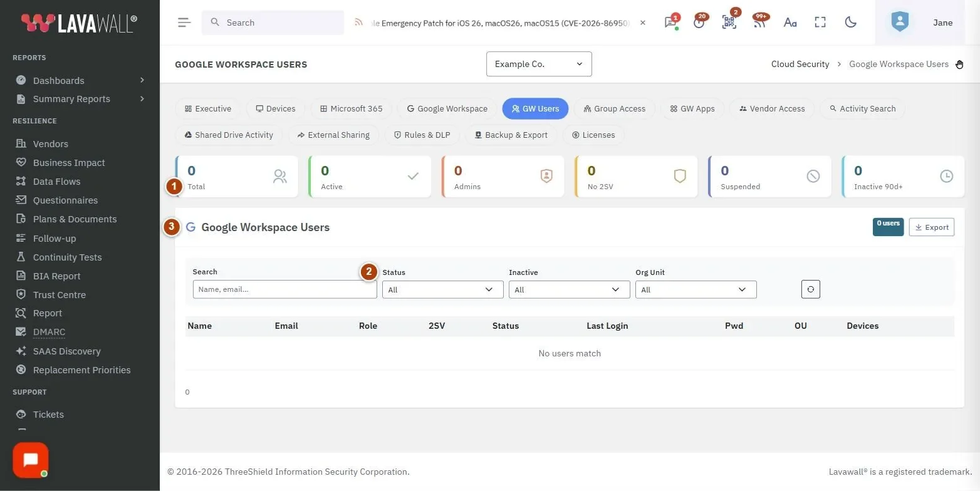The image size is (980, 491).
Task: Click the Inactive 90d+ clock icon
Action: (947, 177)
